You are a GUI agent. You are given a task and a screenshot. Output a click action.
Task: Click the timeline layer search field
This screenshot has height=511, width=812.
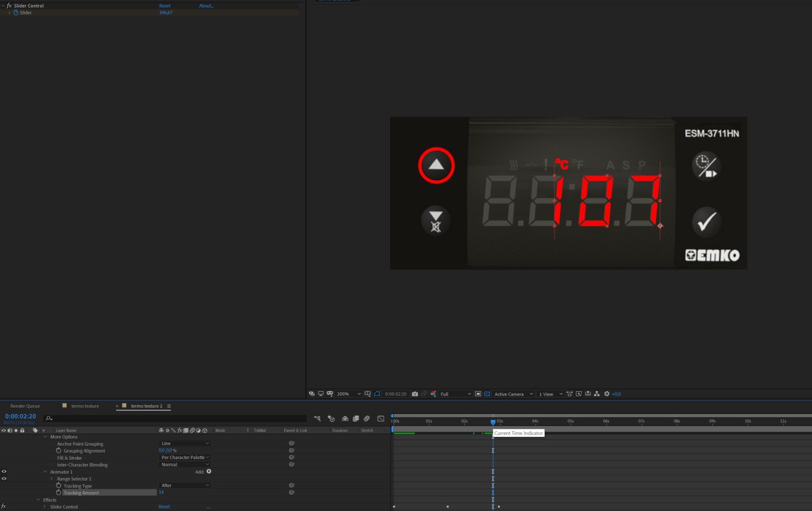[x=175, y=418]
